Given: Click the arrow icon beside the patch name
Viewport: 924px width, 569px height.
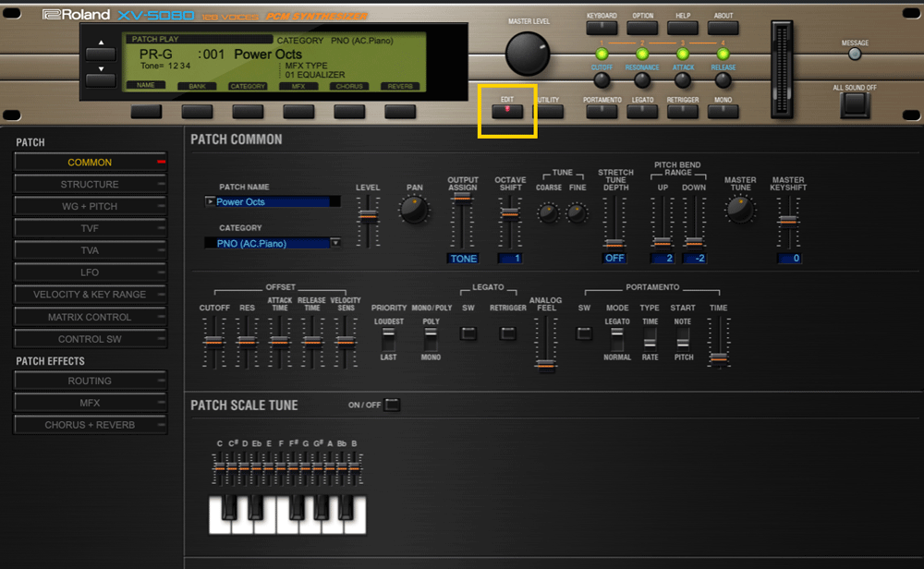Looking at the screenshot, I should (x=210, y=201).
